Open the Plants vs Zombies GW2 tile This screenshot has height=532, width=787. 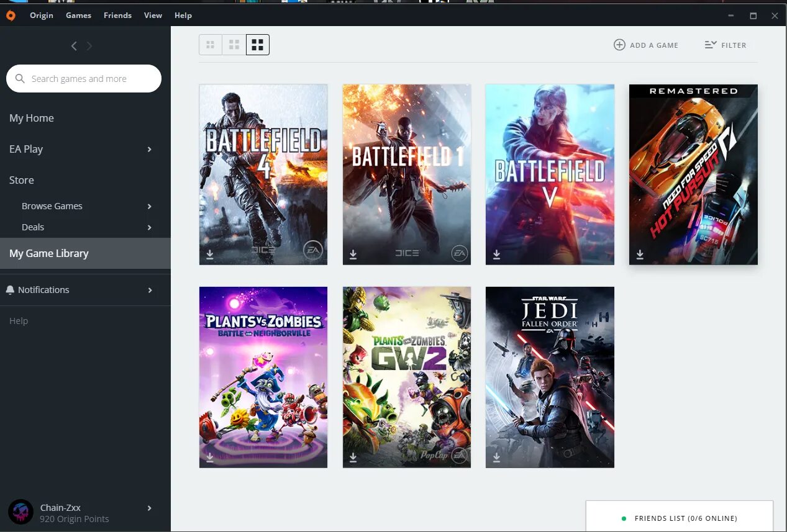(407, 377)
